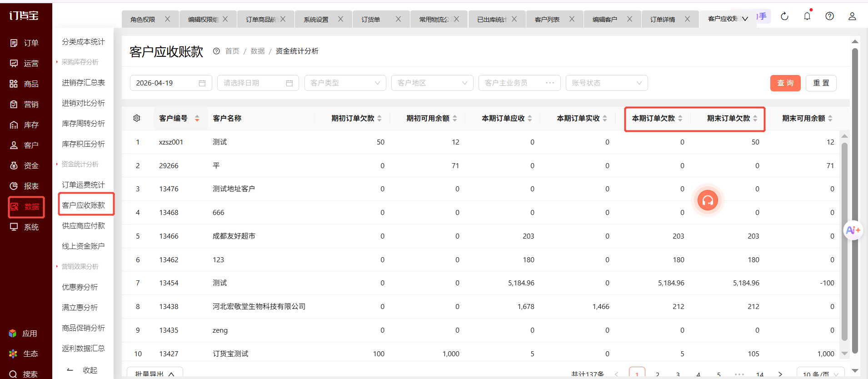Sort by 本期订单实收 column
The image size is (868, 379).
pos(605,118)
